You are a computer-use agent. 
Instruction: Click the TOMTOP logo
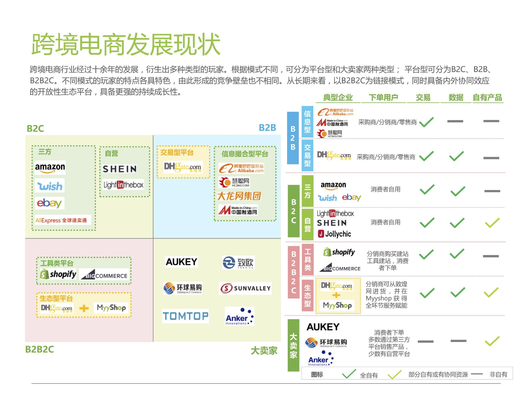(x=185, y=316)
